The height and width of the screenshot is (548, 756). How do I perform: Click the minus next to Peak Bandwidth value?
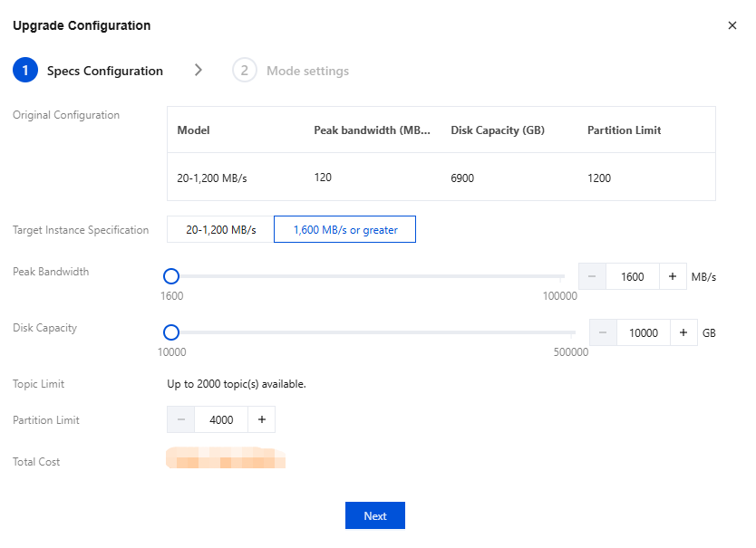[x=592, y=276]
